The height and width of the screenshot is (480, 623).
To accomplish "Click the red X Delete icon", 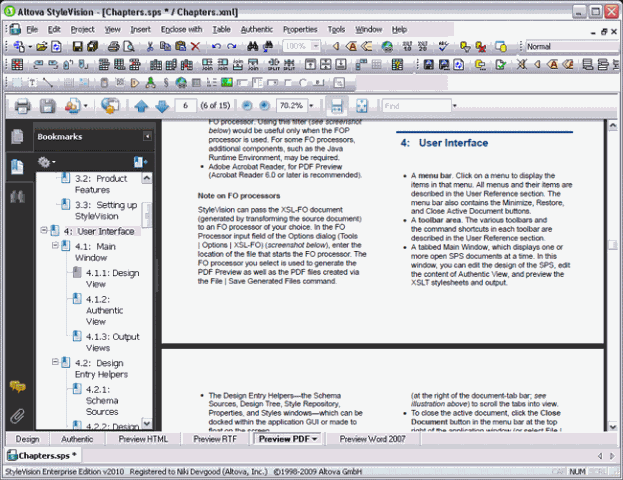I will (195, 46).
